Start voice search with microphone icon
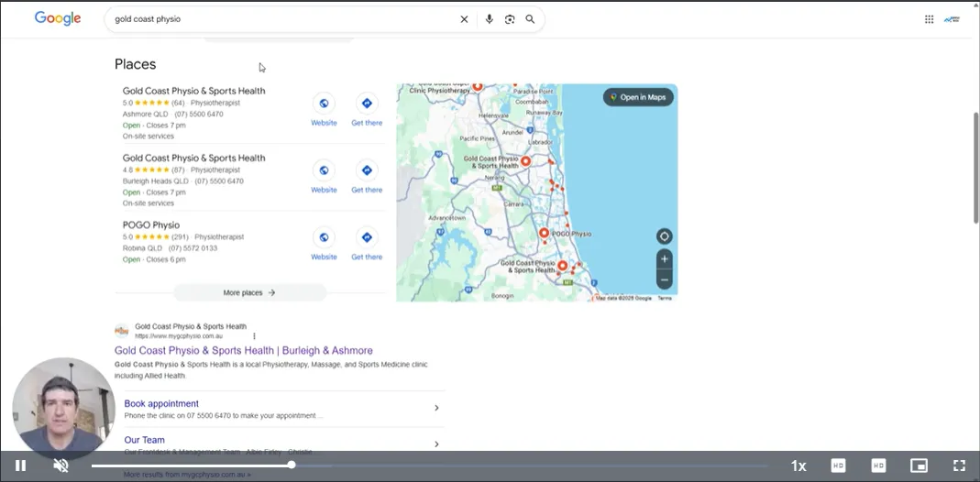This screenshot has width=980, height=482. [x=490, y=19]
